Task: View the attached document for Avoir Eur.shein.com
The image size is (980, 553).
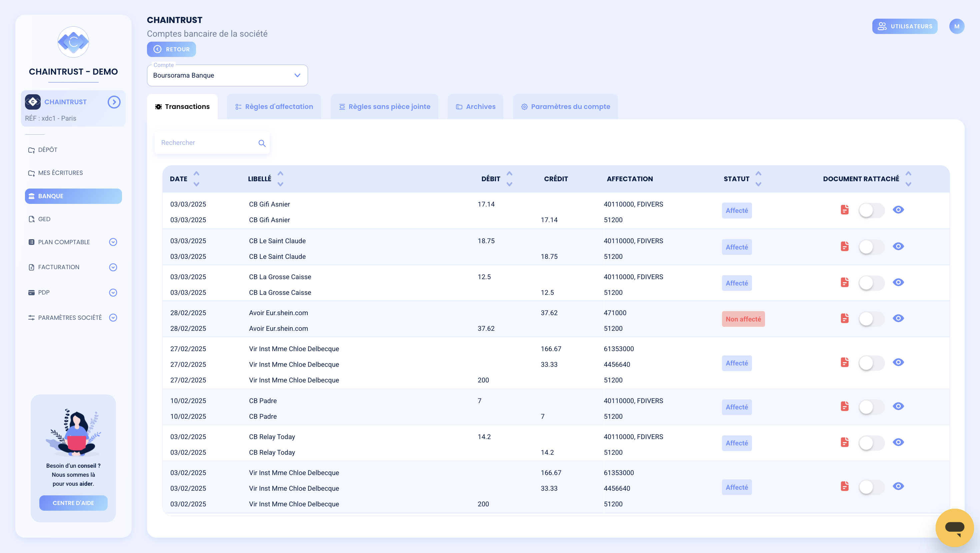Action: [x=898, y=318]
